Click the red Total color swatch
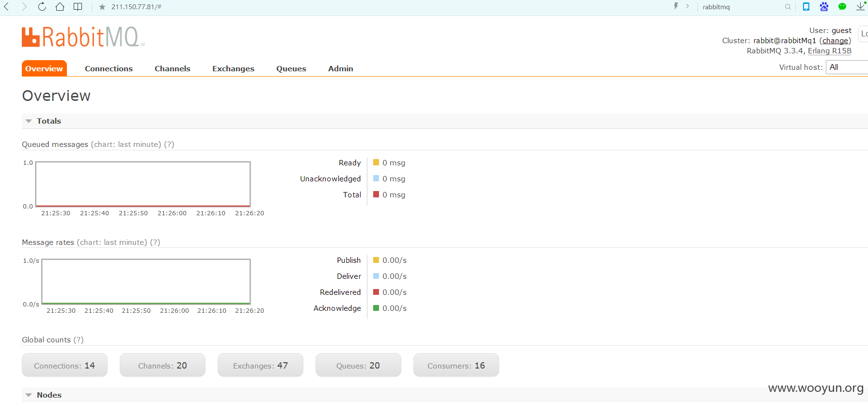Viewport: 868px width, 402px height. [376, 194]
